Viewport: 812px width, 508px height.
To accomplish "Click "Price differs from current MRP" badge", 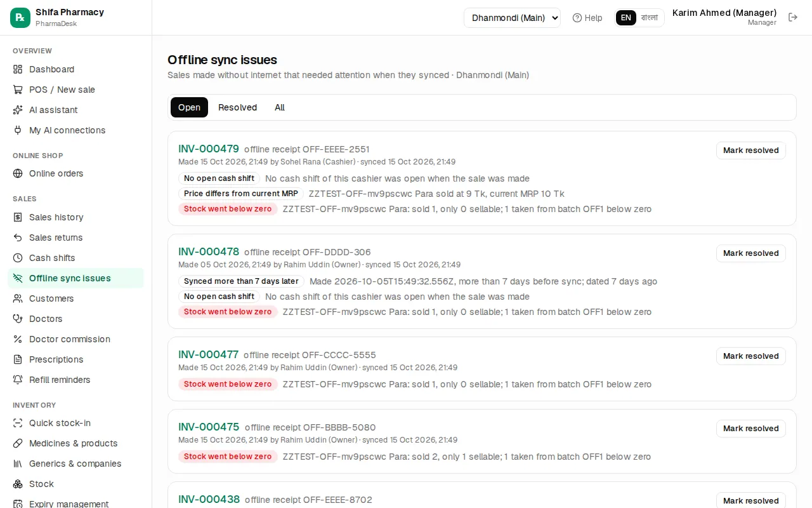I will pyautogui.click(x=241, y=194).
